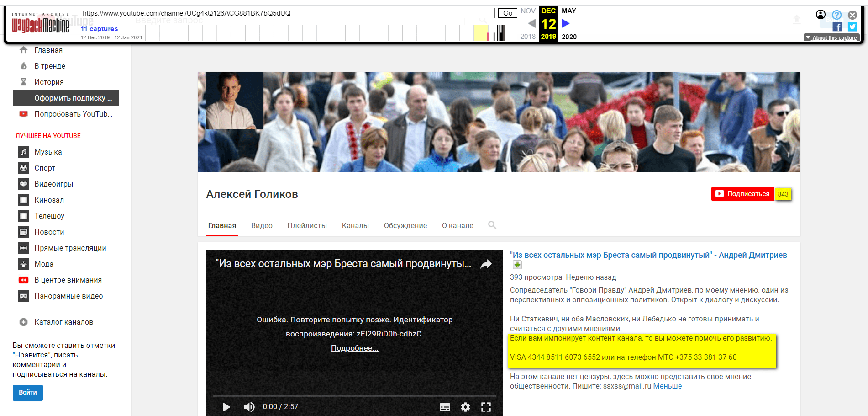
Task: Switch to the Видео tab
Action: [262, 225]
